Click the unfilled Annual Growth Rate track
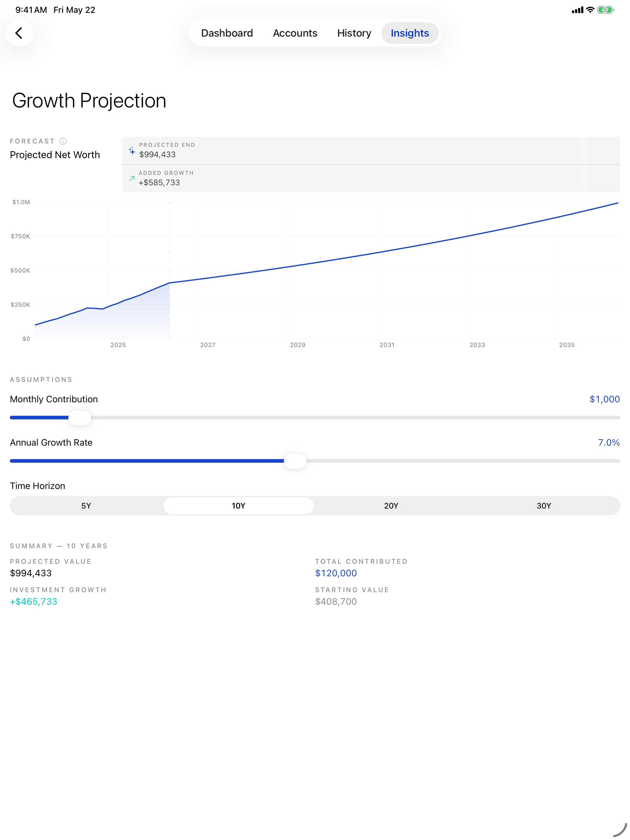The width and height of the screenshot is (630, 840). [x=463, y=461]
